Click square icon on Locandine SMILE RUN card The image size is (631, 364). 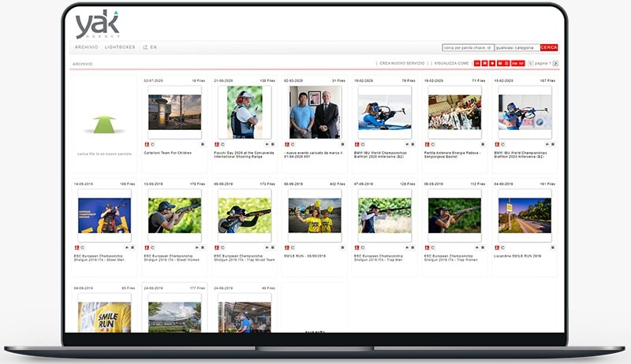553,247
